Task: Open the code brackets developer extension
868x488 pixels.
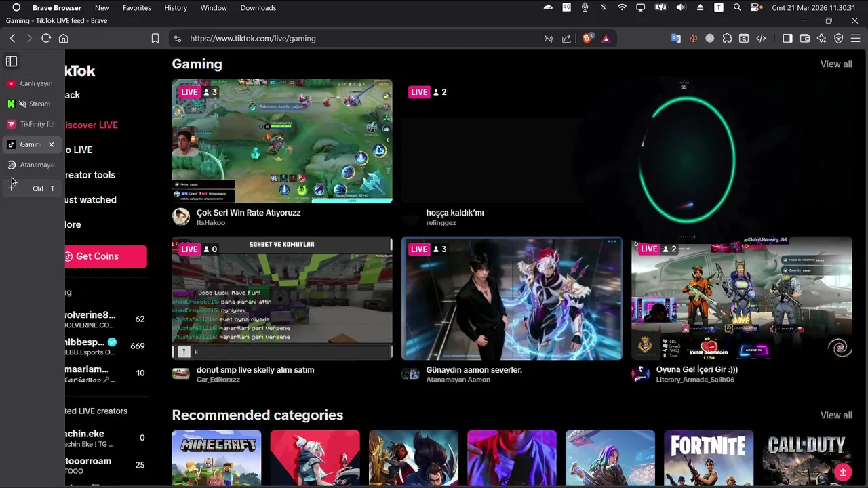Action: 761,39
